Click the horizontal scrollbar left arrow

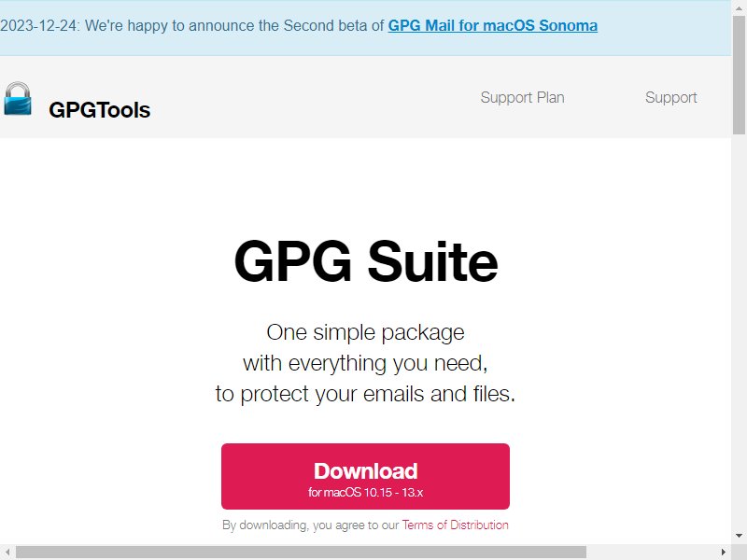[7, 553]
